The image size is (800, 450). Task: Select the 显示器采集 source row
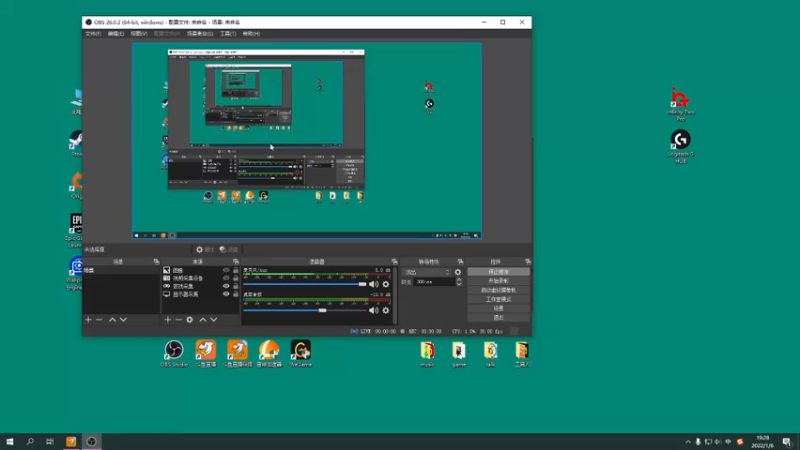pyautogui.click(x=201, y=294)
